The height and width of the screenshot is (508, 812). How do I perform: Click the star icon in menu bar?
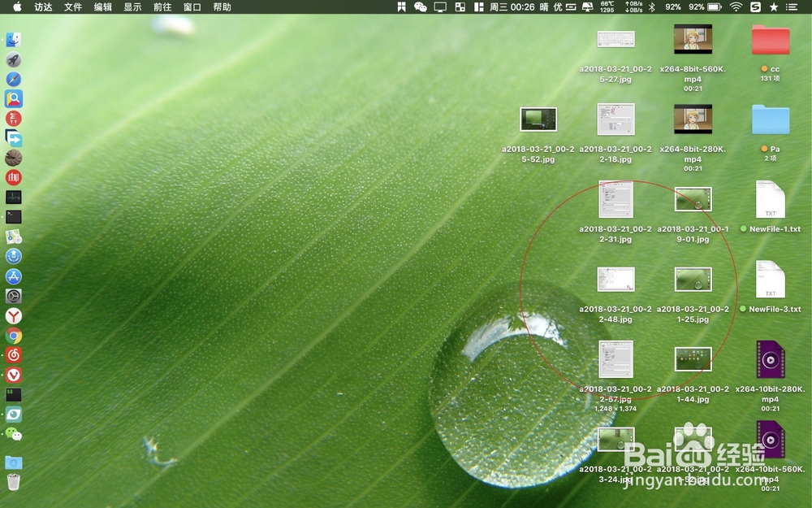(x=774, y=7)
